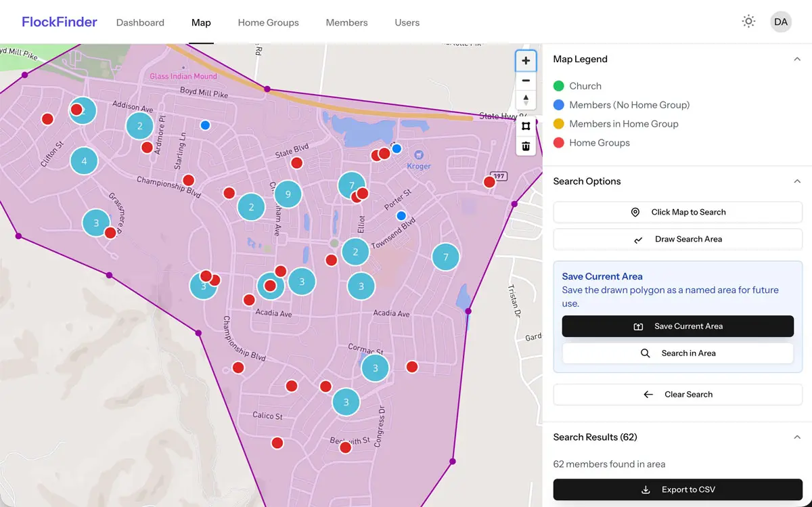Collapse the Search Results section
This screenshot has width=812, height=507.
pyautogui.click(x=796, y=437)
